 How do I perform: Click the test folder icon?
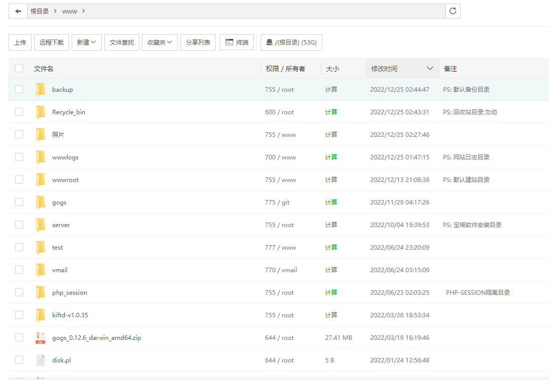(x=41, y=248)
